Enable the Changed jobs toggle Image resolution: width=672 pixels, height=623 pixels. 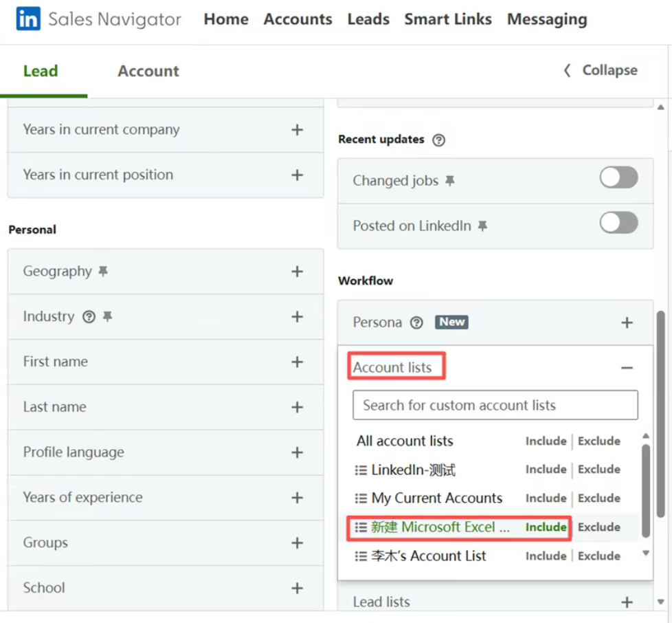click(x=618, y=178)
